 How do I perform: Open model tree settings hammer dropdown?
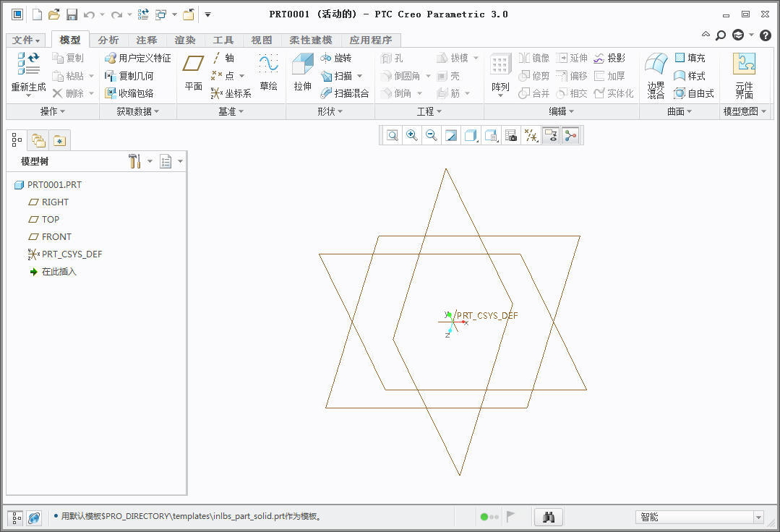tap(140, 161)
